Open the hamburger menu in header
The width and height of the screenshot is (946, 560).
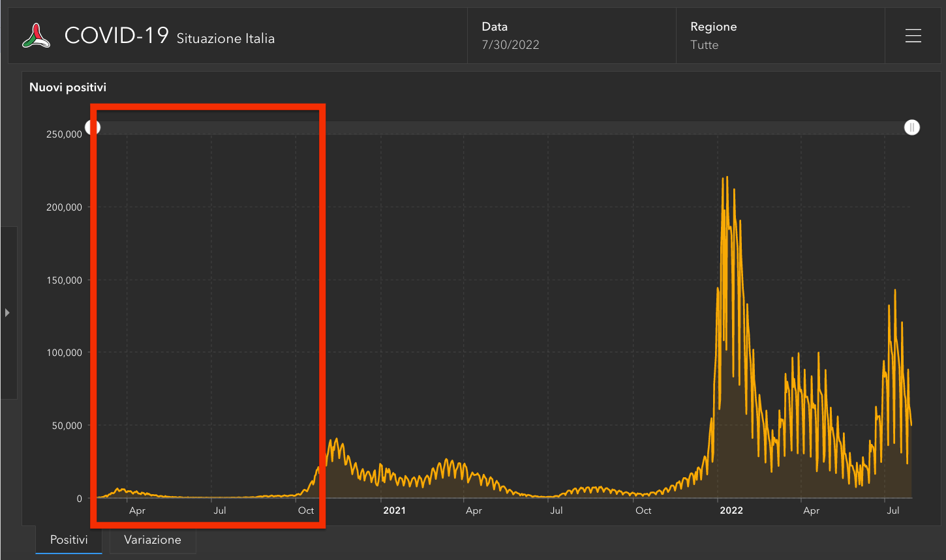(913, 36)
